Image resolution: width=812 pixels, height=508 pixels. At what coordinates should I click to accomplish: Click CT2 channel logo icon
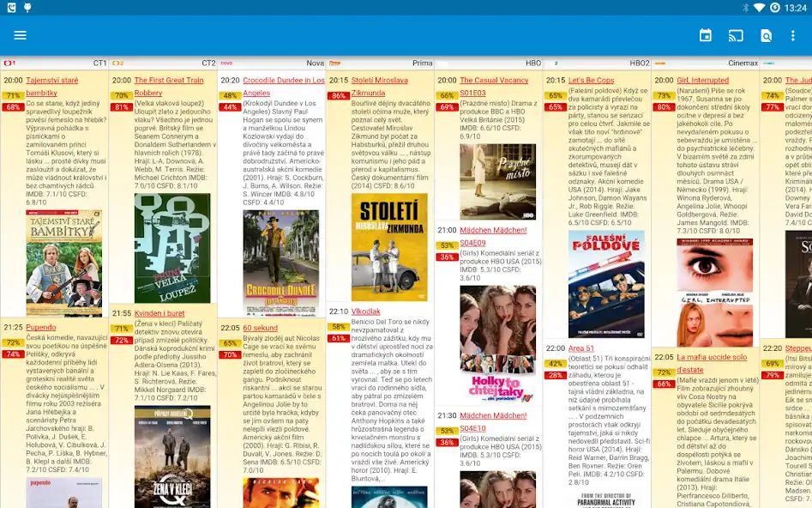118,63
